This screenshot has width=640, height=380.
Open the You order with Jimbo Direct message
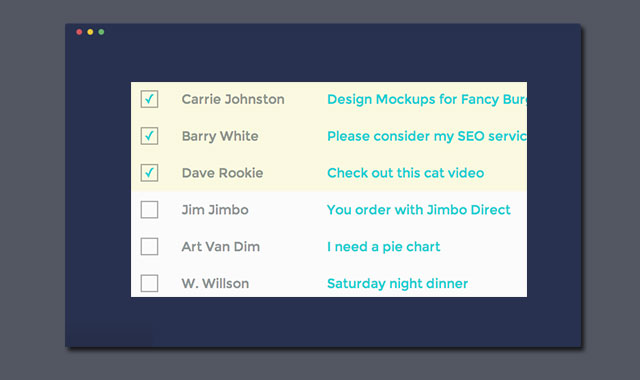coord(419,210)
